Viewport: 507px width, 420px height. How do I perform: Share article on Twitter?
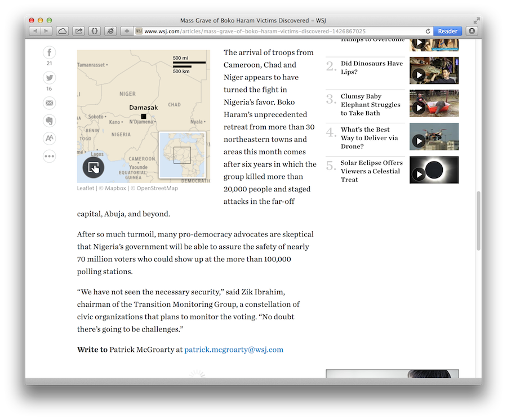coord(49,78)
